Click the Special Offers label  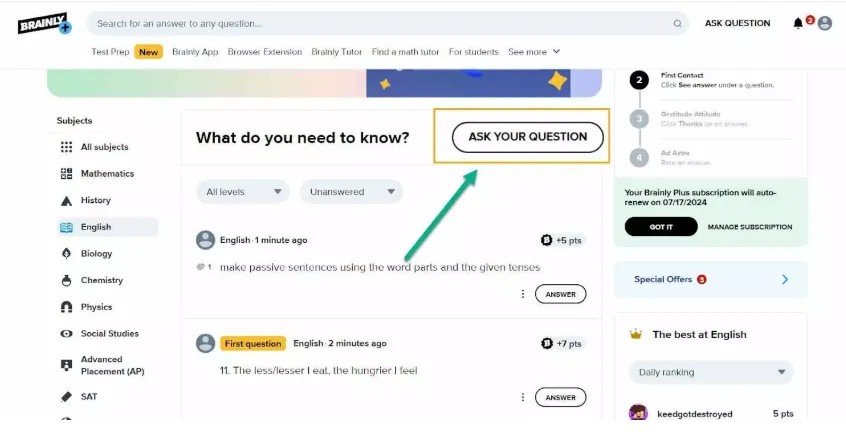663,279
